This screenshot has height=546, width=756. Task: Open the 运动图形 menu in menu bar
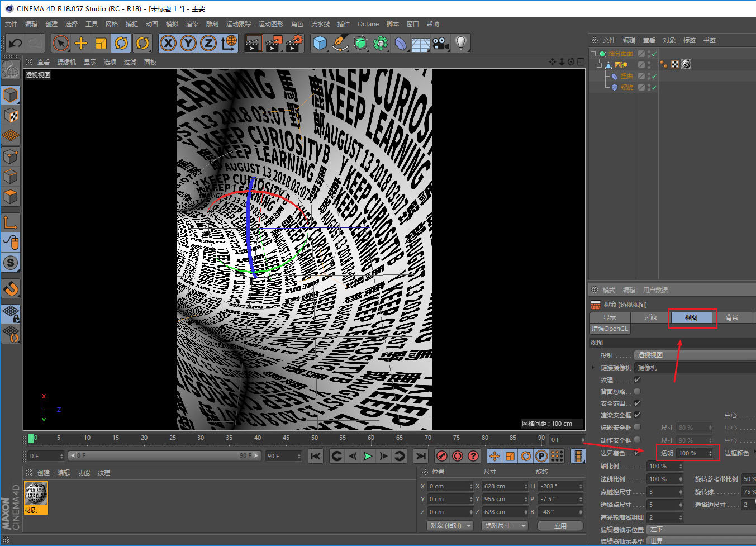[x=271, y=24]
